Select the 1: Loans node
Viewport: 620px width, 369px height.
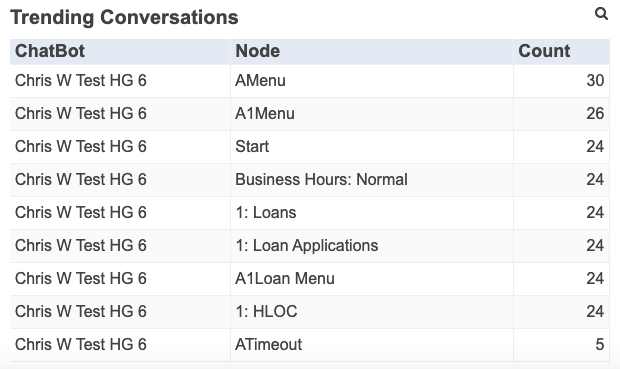(266, 212)
